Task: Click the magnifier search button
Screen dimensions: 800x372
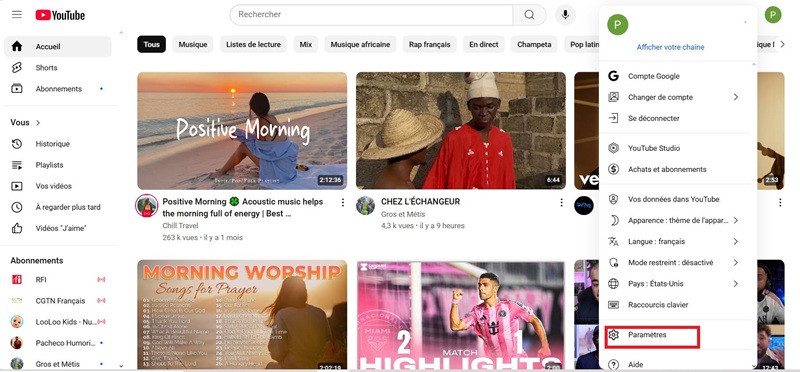Action: click(529, 15)
